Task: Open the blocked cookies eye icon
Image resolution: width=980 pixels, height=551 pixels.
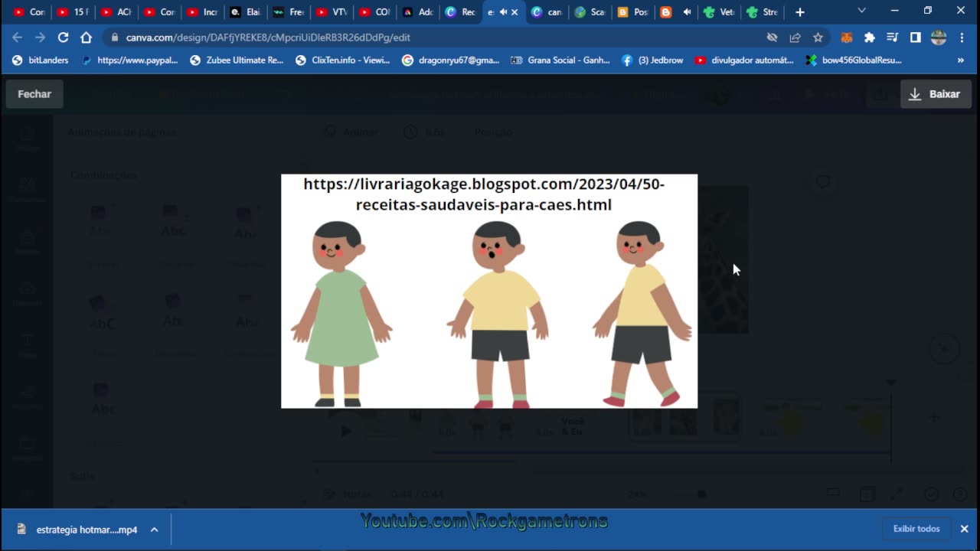Action: [x=773, y=37]
